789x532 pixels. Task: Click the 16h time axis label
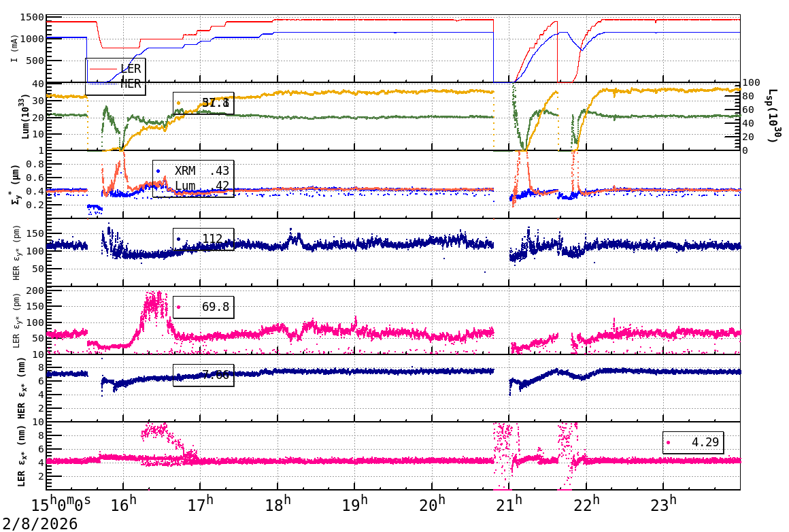coord(124,505)
